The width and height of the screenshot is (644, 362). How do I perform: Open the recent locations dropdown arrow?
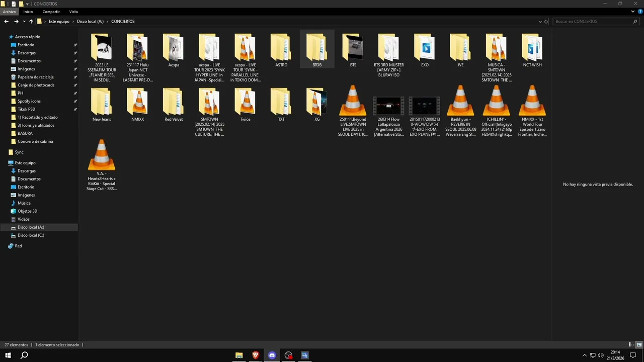[x=24, y=22]
